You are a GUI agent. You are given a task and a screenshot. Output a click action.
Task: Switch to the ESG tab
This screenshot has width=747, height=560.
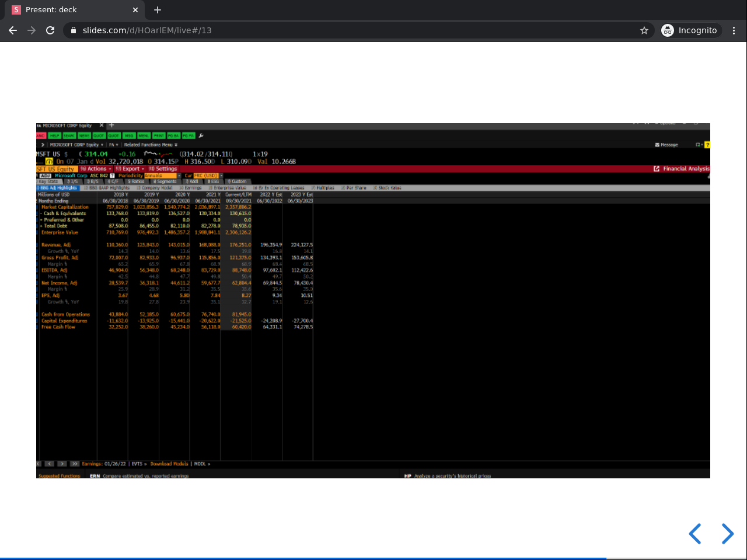click(x=213, y=181)
